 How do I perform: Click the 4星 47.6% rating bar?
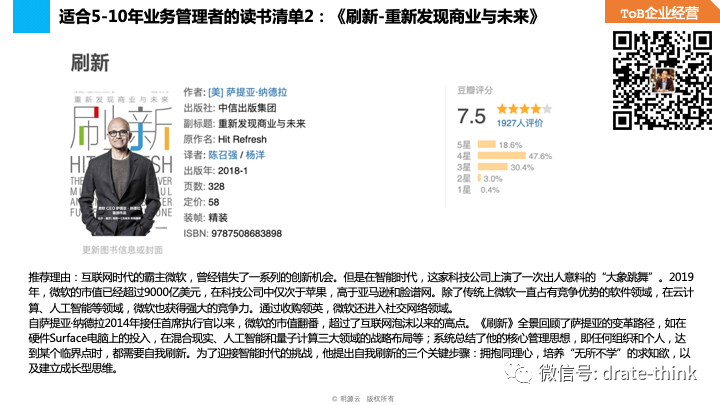(501, 156)
